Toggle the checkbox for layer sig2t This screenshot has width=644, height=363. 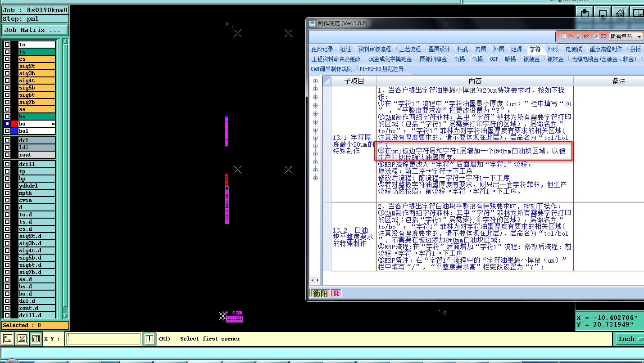[7, 66]
